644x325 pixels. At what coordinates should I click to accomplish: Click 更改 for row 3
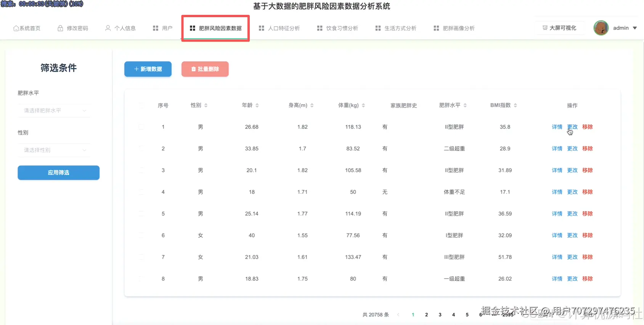point(572,171)
